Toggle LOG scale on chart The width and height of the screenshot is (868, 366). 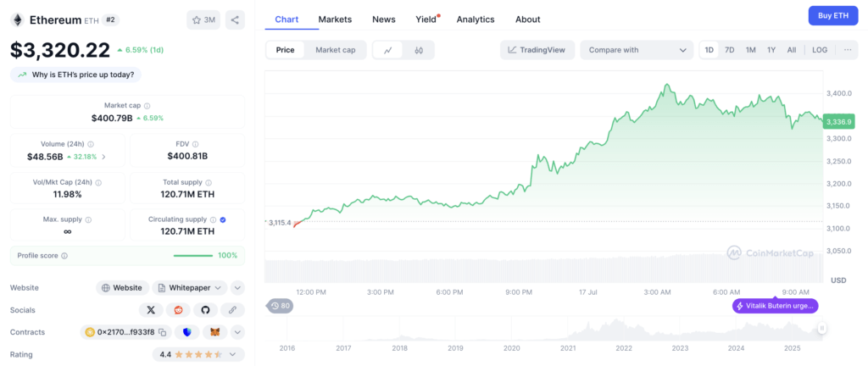click(x=820, y=50)
